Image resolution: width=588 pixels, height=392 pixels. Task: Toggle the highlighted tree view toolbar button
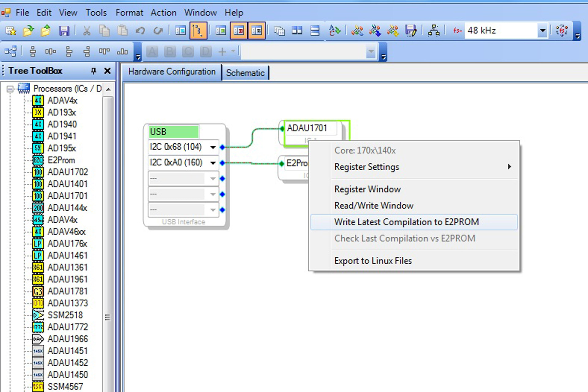(x=198, y=31)
